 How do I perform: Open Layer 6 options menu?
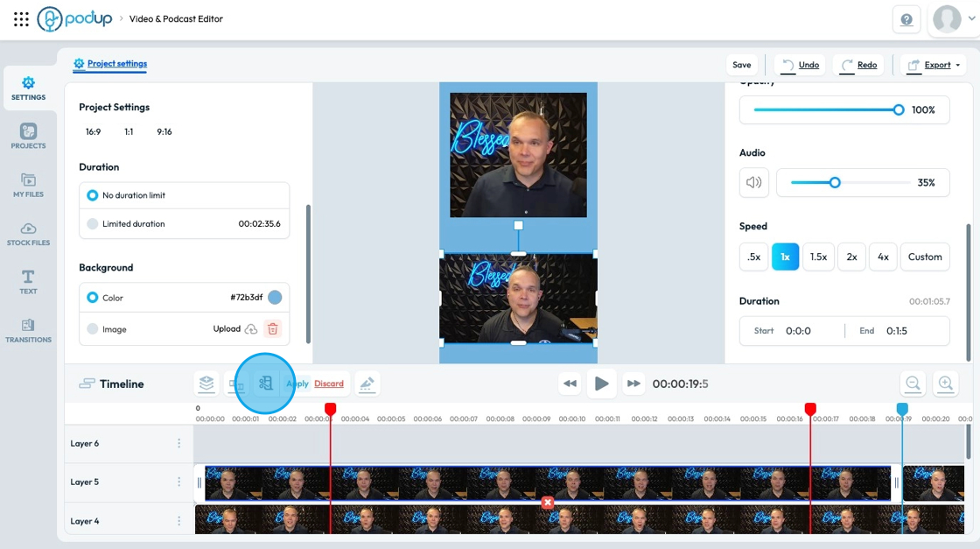tap(178, 443)
